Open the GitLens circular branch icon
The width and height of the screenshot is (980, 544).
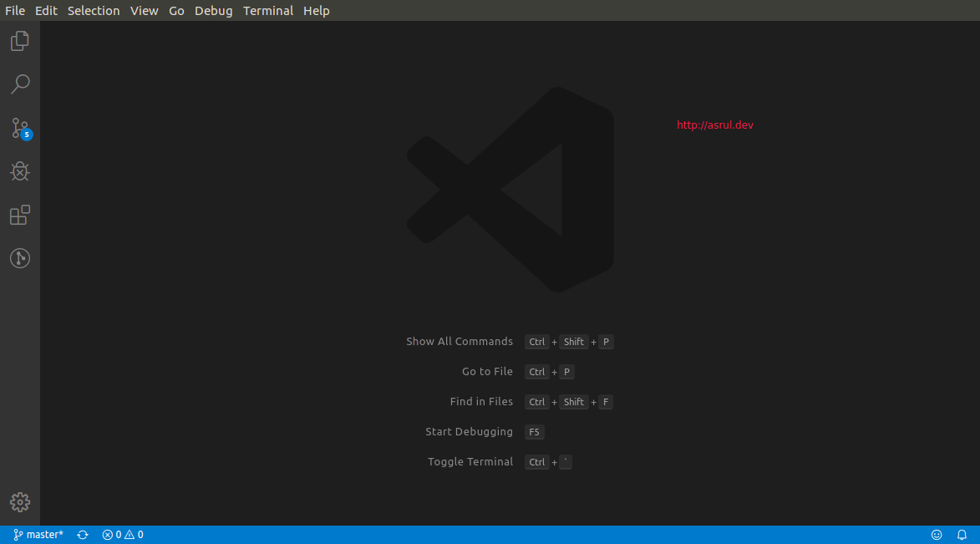(20, 258)
